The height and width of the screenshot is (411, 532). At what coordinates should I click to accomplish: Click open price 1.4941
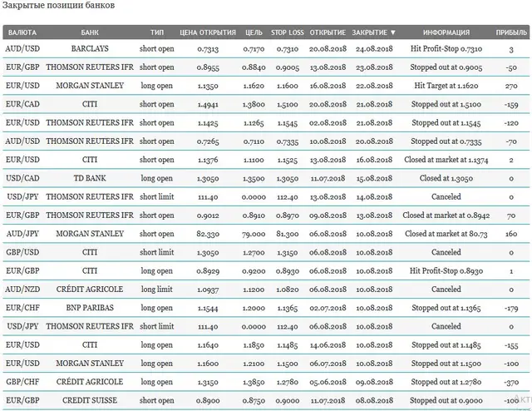pyautogui.click(x=208, y=105)
